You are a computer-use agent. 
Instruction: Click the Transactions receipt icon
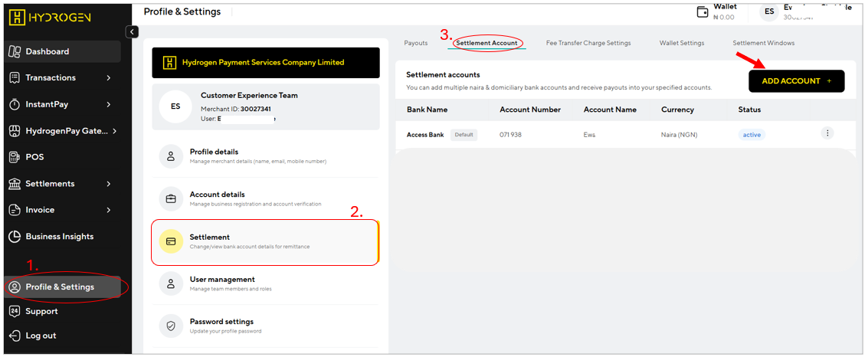[15, 77]
